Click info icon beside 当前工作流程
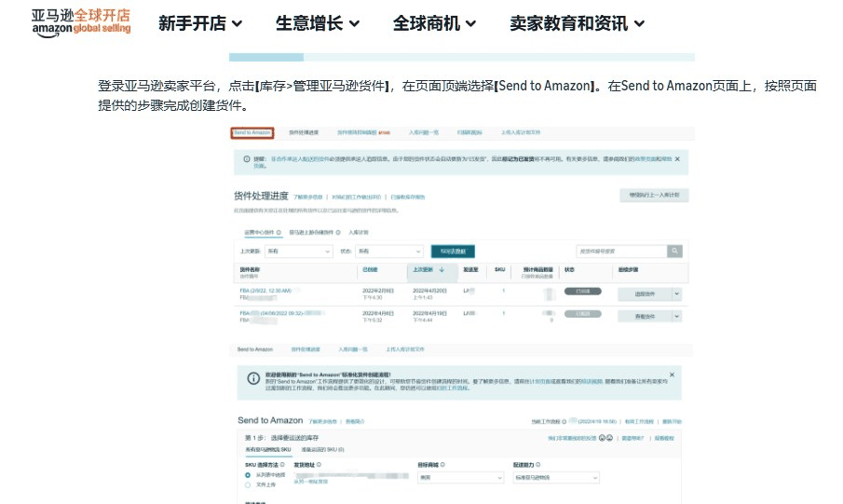The image size is (843, 504). [564, 422]
